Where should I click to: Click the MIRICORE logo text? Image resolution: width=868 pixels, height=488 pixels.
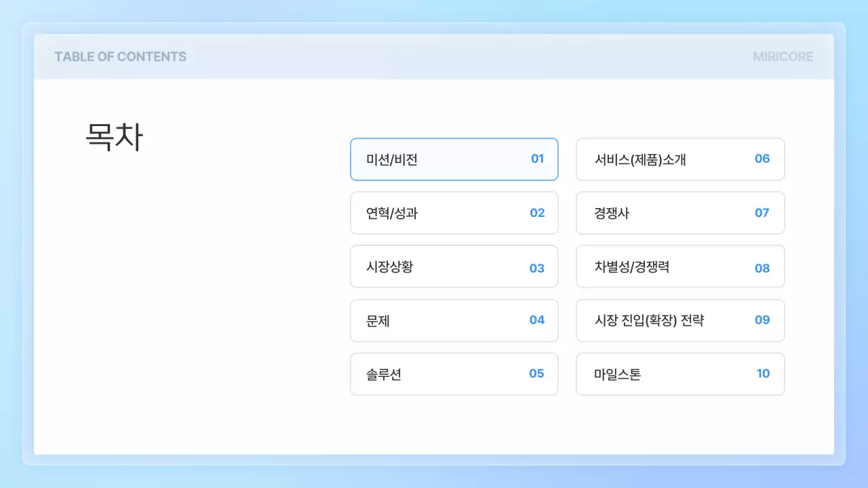[x=783, y=57]
